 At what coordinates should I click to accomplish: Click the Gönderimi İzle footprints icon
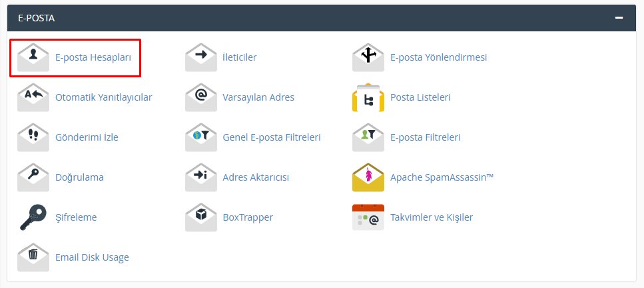[x=33, y=137]
